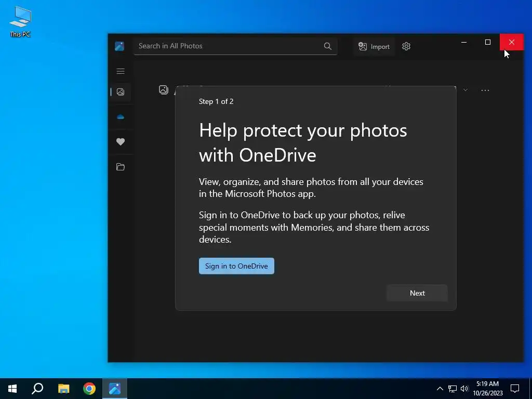Open the taskbar clock and date

click(488, 389)
